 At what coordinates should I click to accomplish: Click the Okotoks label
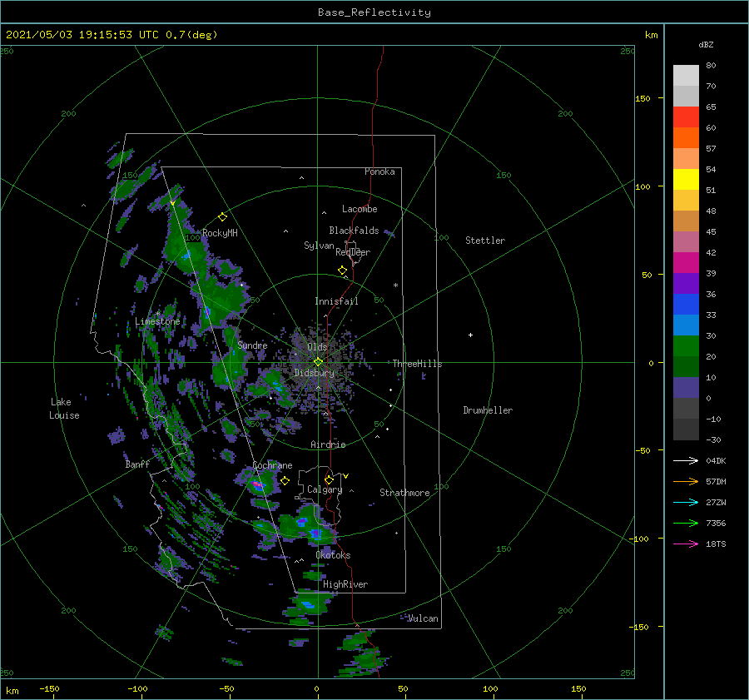pos(333,554)
